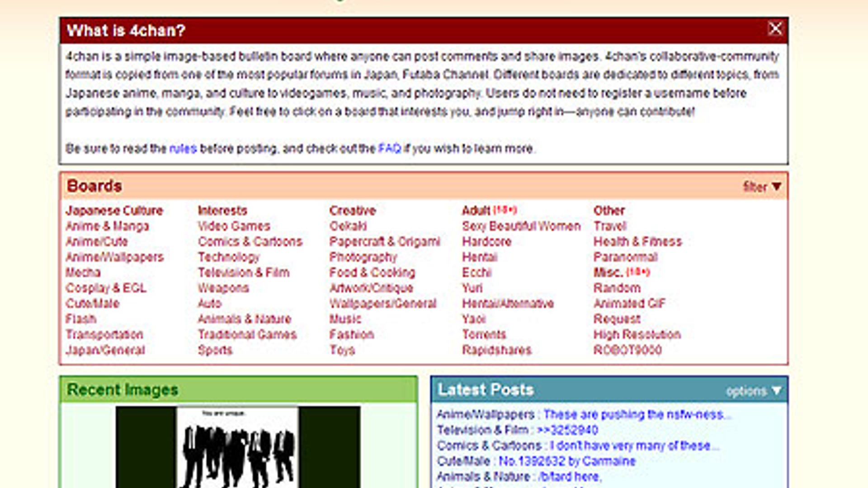This screenshot has width=868, height=488.
Task: Open the Anime & Manga board
Action: point(107,226)
